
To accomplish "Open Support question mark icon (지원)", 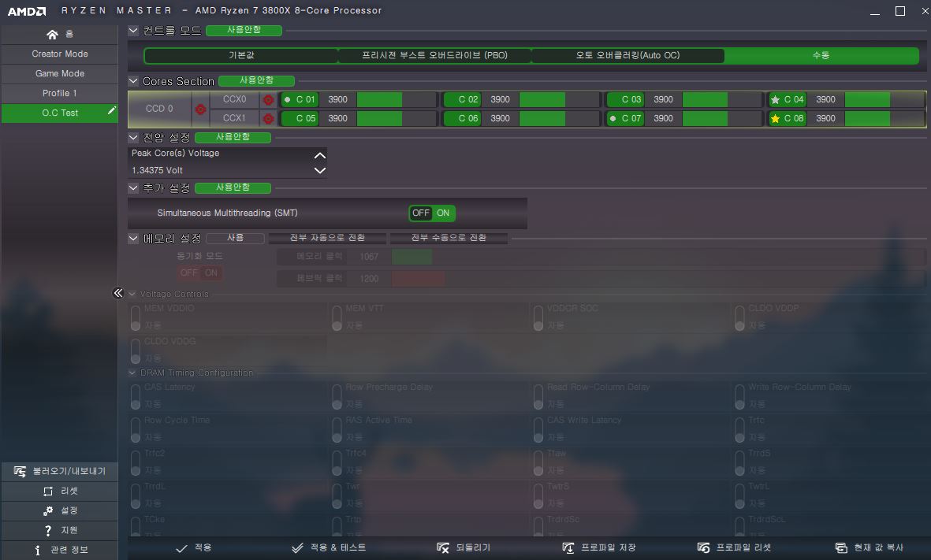I will (x=48, y=530).
